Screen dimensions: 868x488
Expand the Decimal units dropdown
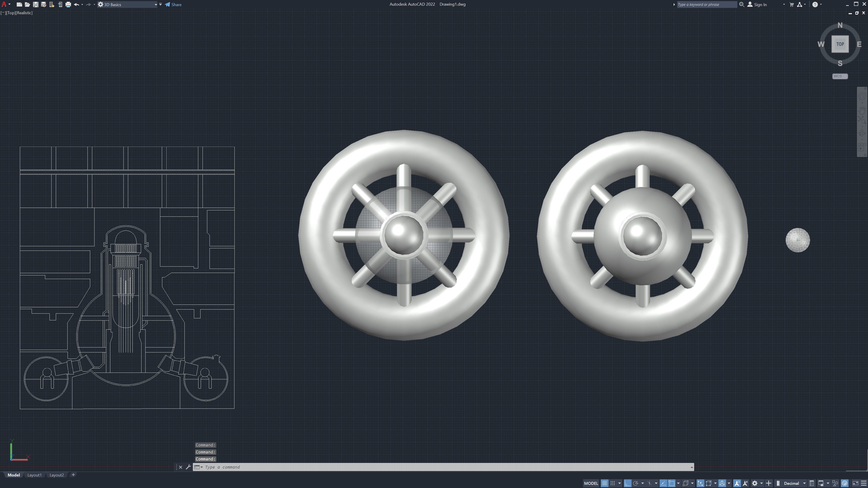(804, 483)
